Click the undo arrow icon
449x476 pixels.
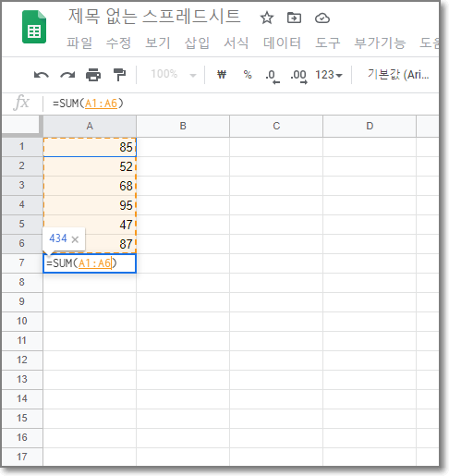pyautogui.click(x=42, y=75)
